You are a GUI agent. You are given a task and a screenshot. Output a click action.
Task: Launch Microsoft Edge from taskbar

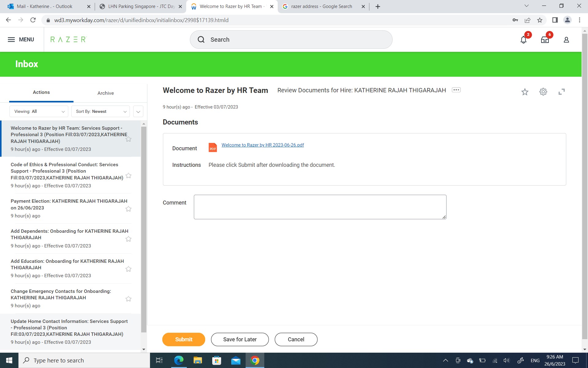pyautogui.click(x=179, y=360)
